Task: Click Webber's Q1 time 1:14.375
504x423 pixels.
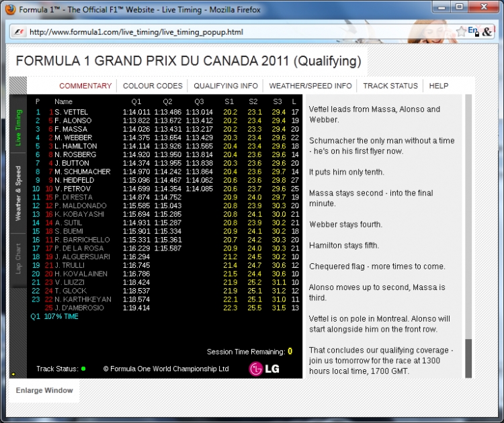Action: click(x=136, y=138)
